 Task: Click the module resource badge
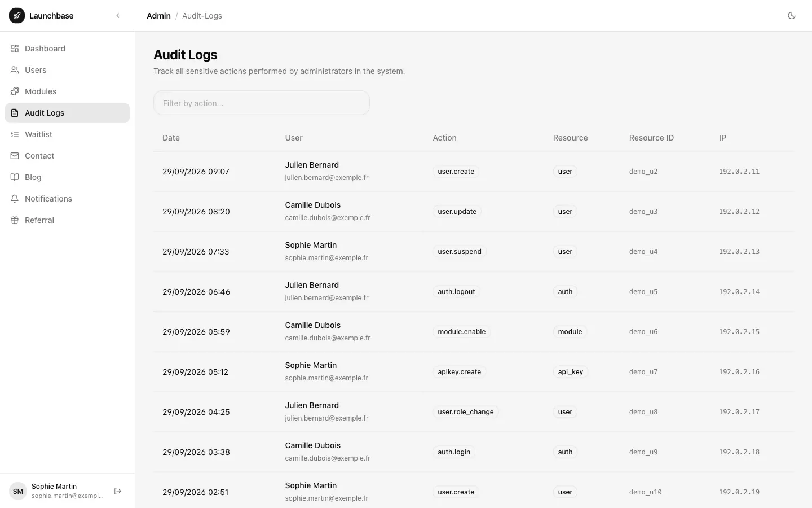coord(570,332)
